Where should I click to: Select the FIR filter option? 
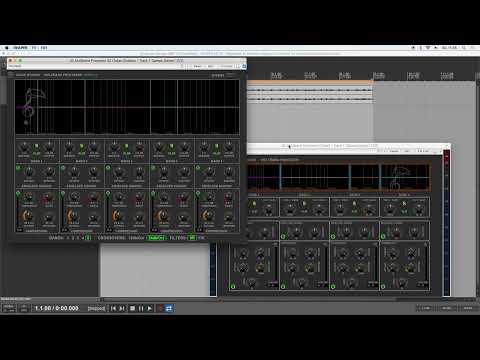[x=202, y=238]
